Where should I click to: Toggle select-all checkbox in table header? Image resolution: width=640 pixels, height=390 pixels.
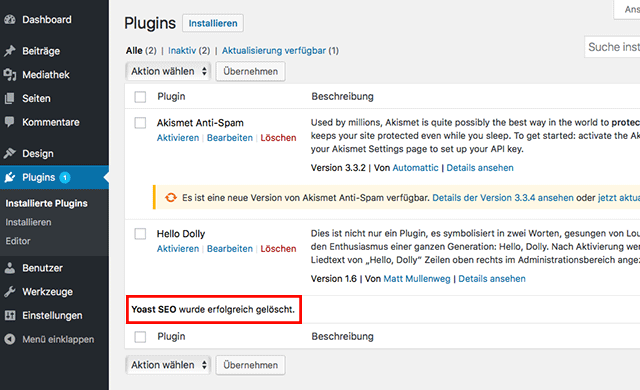pyautogui.click(x=140, y=97)
